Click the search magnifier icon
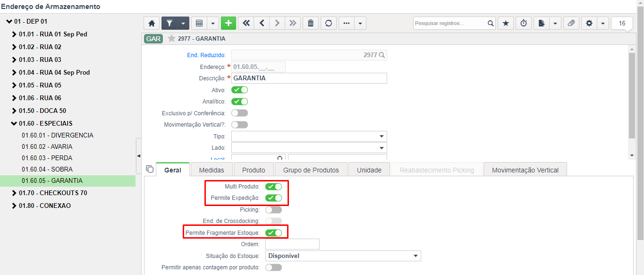Screen dimensions: 644x275 tap(491, 23)
